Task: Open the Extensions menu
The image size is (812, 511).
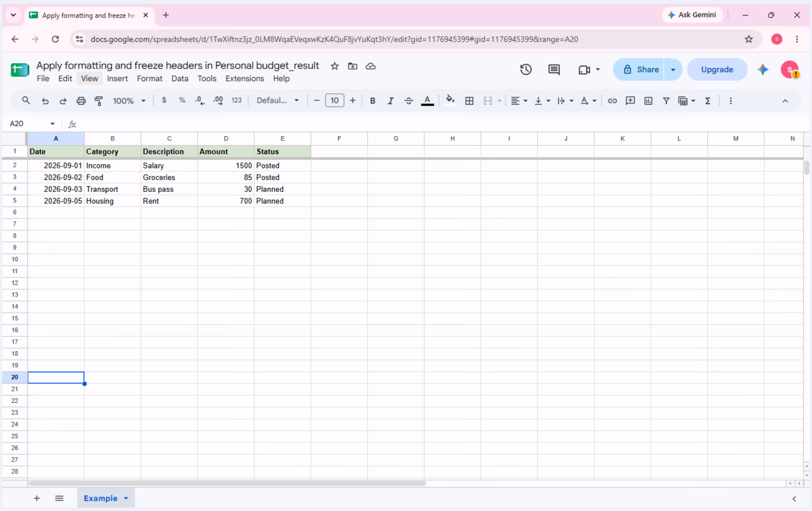Action: (245, 79)
